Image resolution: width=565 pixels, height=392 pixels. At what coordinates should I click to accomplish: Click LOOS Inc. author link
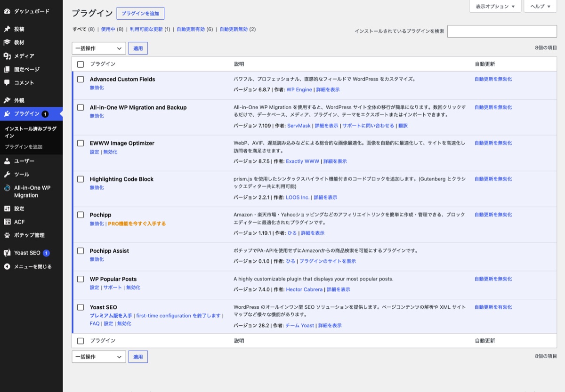[298, 197]
